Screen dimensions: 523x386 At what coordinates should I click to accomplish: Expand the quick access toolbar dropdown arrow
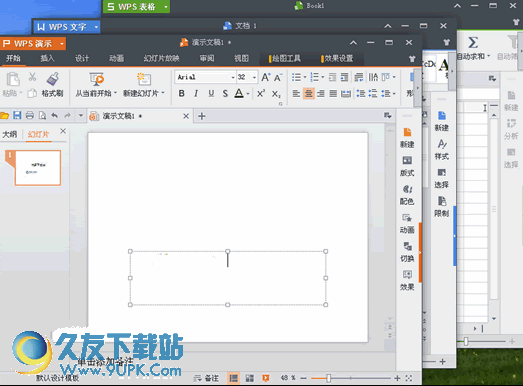80,116
